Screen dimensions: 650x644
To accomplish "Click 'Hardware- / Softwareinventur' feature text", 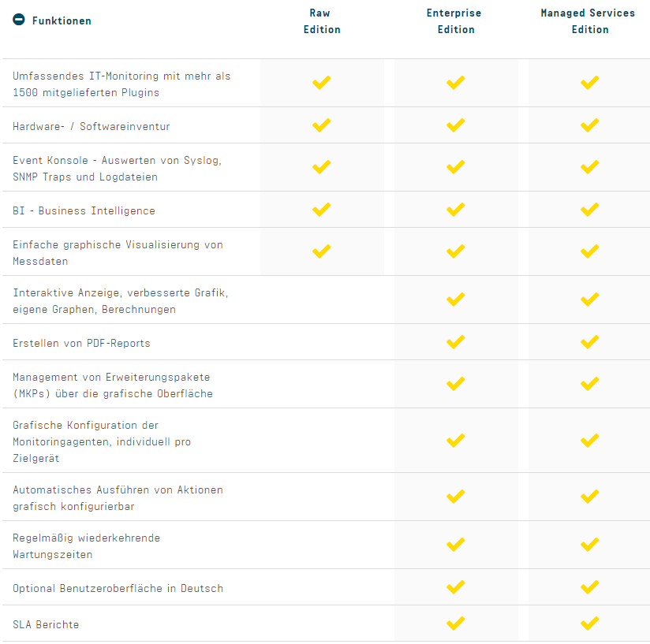I will pyautogui.click(x=91, y=126).
